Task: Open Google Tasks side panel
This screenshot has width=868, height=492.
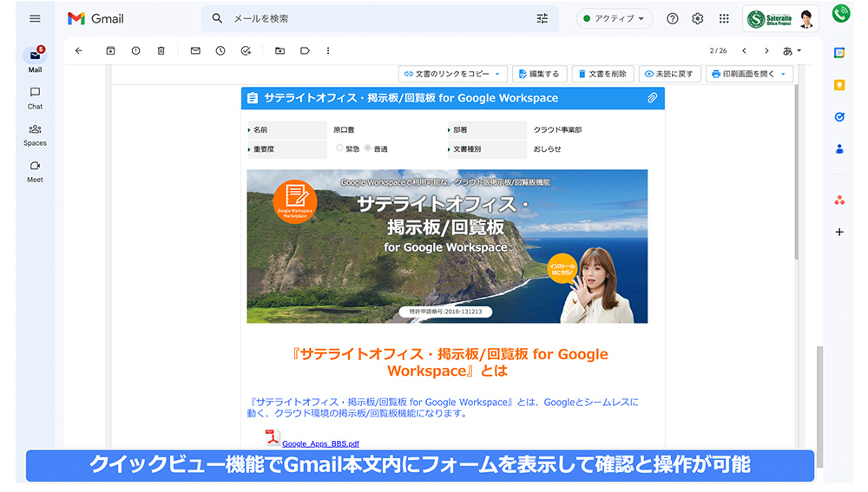Action: pos(839,117)
